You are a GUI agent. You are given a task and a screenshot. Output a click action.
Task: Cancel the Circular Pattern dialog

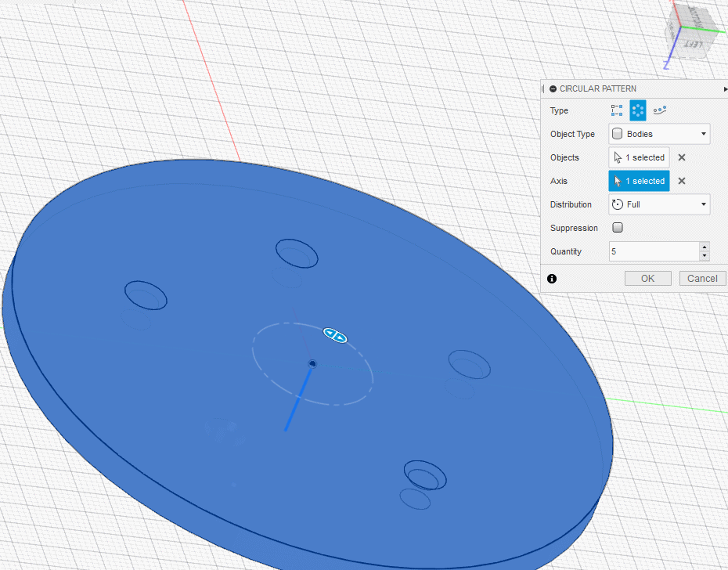point(702,278)
